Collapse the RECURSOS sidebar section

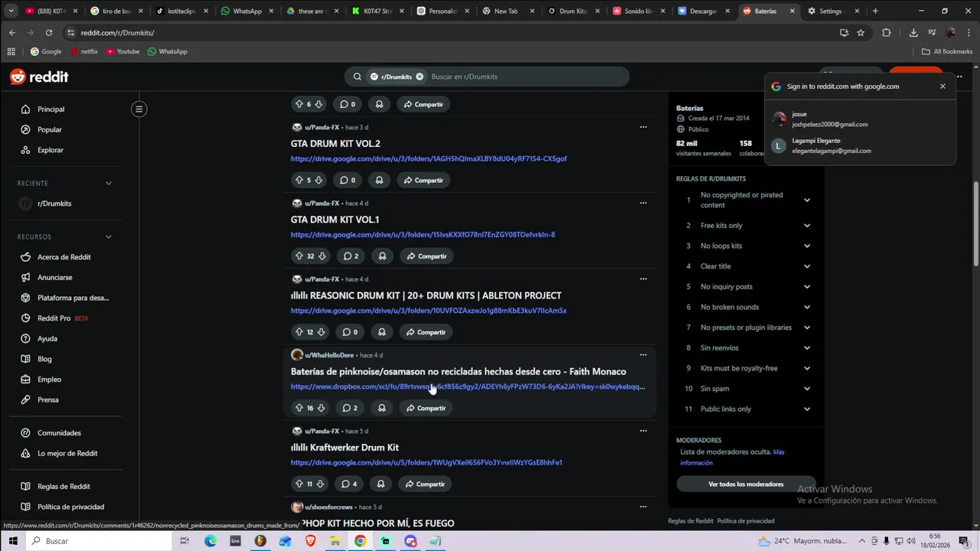tap(108, 236)
